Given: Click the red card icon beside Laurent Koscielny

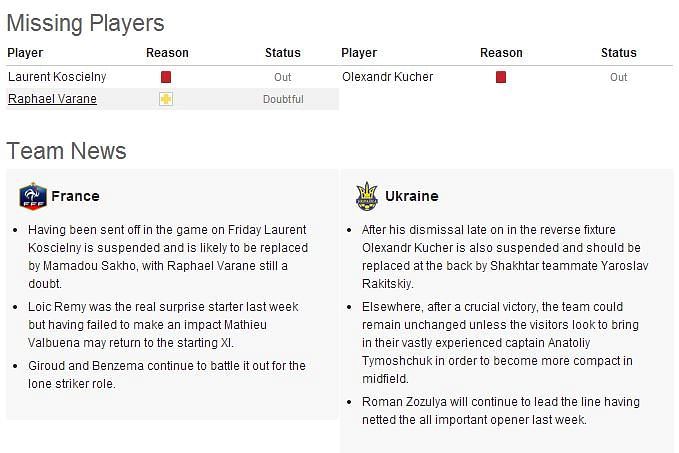Looking at the screenshot, I should pos(166,77).
